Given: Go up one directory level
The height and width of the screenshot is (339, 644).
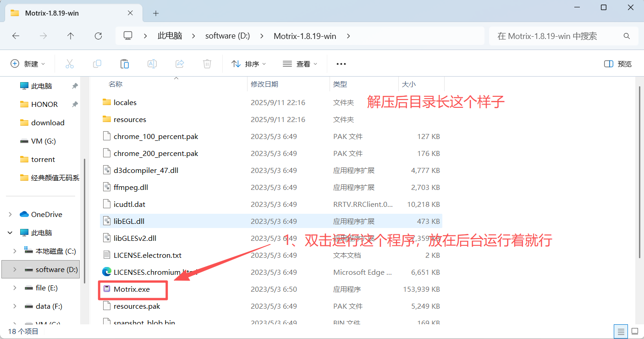Looking at the screenshot, I should point(71,36).
